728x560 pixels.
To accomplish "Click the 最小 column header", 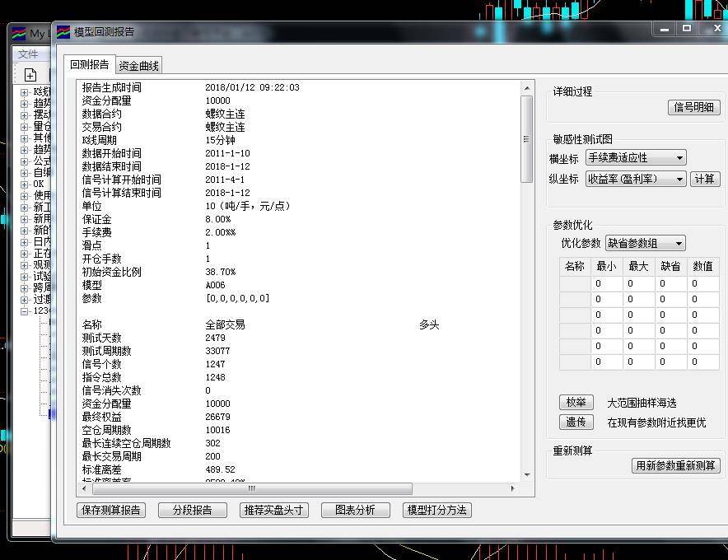I will (606, 267).
